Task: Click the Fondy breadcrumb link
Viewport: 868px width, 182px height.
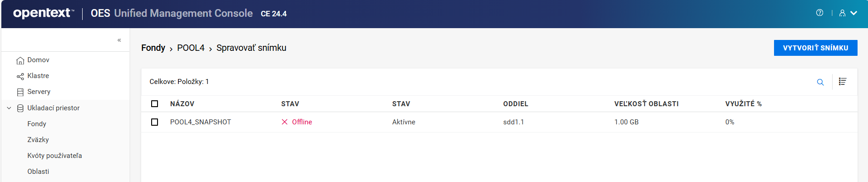Action: 153,48
